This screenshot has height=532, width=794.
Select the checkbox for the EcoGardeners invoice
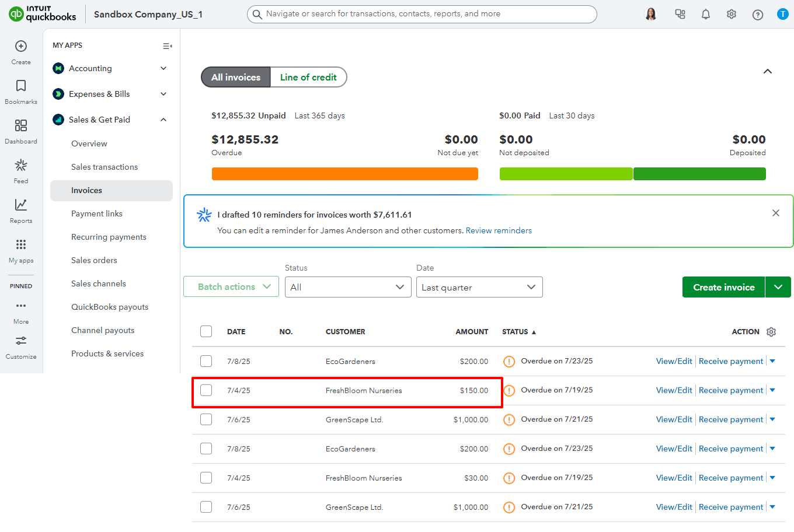point(206,360)
